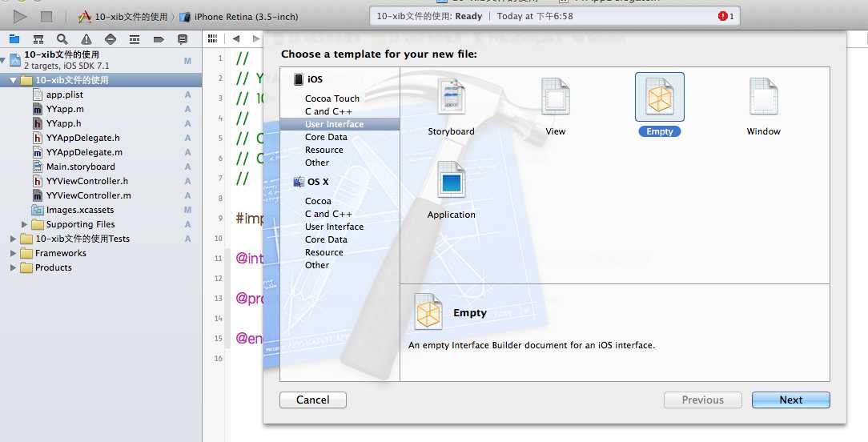Open Images.xcassets catalog
The width and height of the screenshot is (868, 442).
point(80,210)
